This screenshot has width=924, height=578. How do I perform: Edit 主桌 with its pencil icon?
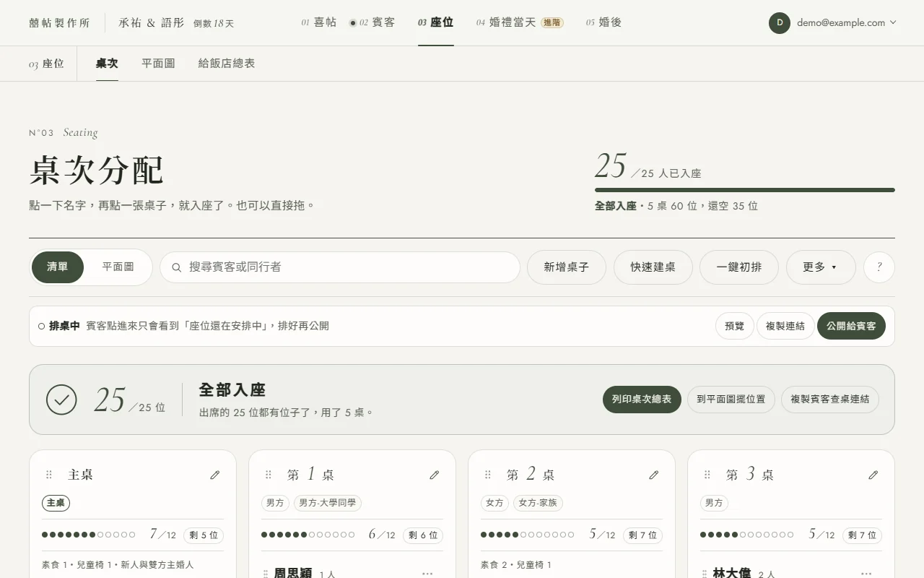click(x=214, y=475)
